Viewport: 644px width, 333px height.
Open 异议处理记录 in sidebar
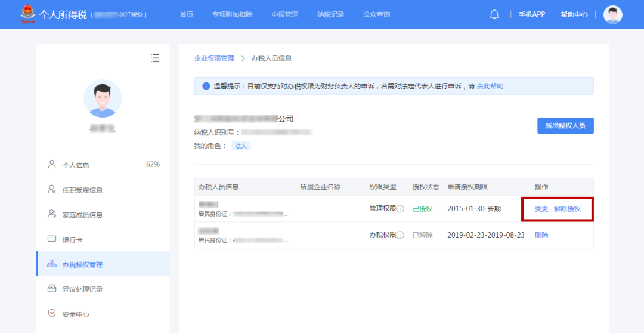pyautogui.click(x=82, y=289)
